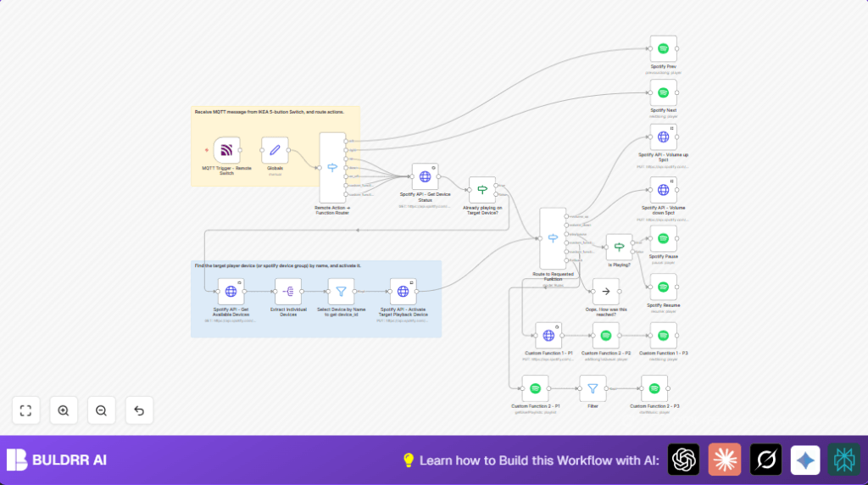Open the Custom Function 2 - P3 node
The image size is (868, 485).
654,388
